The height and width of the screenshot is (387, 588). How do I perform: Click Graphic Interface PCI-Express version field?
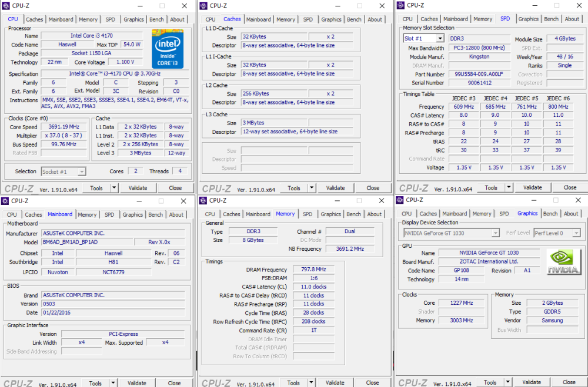coord(123,334)
